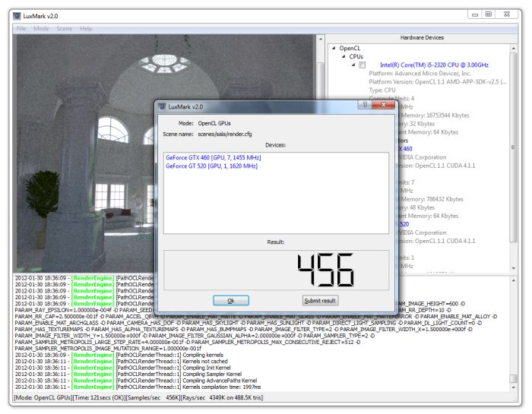Click the splitter handle beside Hardware Devices

pos(325,154)
